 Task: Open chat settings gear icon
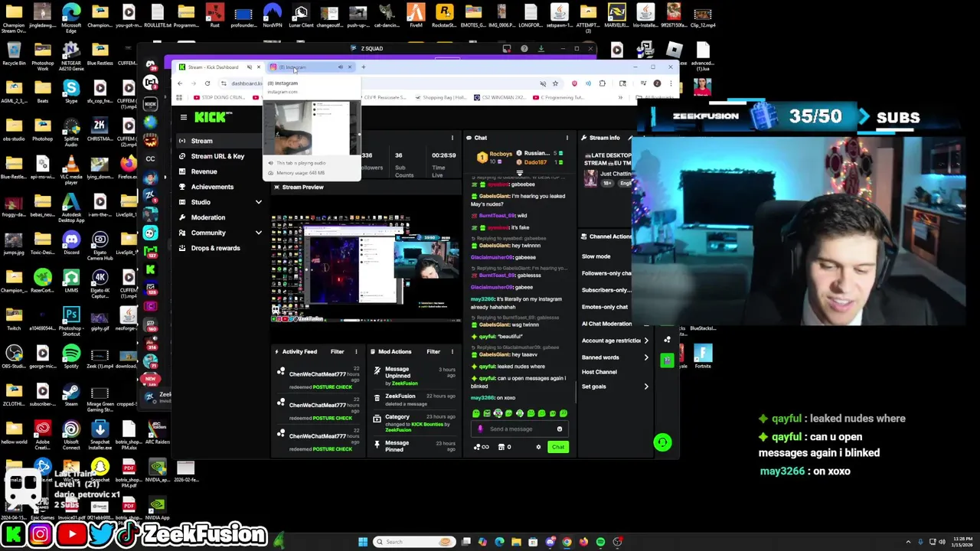[538, 447]
